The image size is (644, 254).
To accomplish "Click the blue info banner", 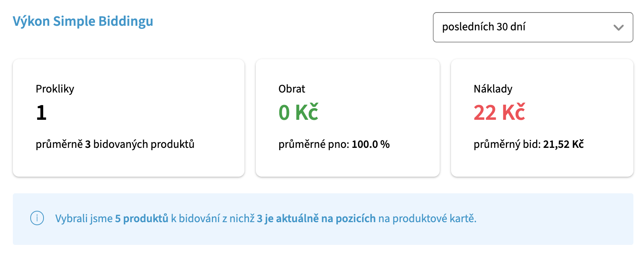I will coord(323,219).
